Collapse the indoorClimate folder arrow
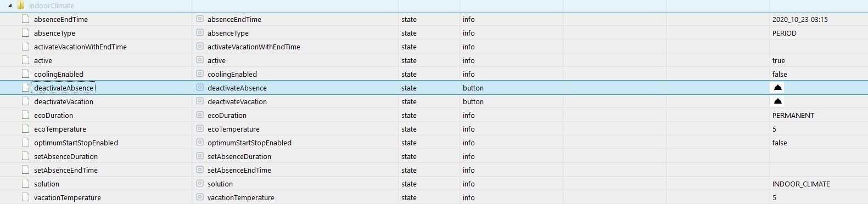 pyautogui.click(x=10, y=5)
